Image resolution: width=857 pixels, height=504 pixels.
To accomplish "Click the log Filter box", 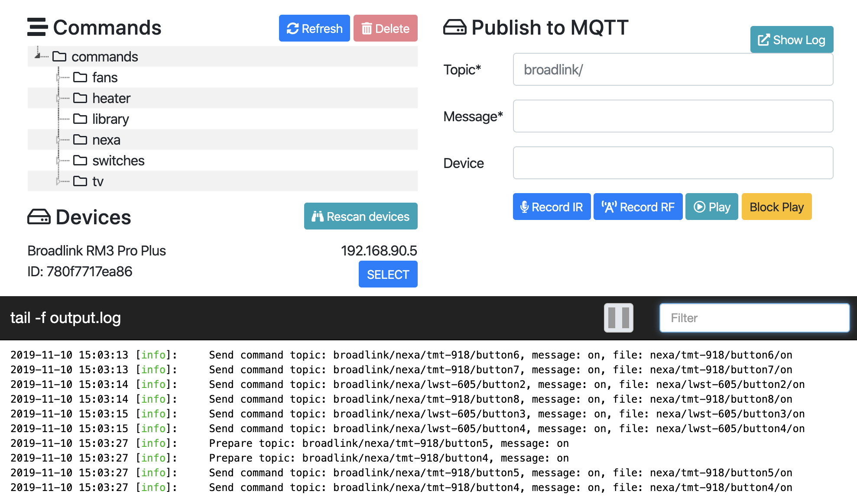I will (x=754, y=318).
